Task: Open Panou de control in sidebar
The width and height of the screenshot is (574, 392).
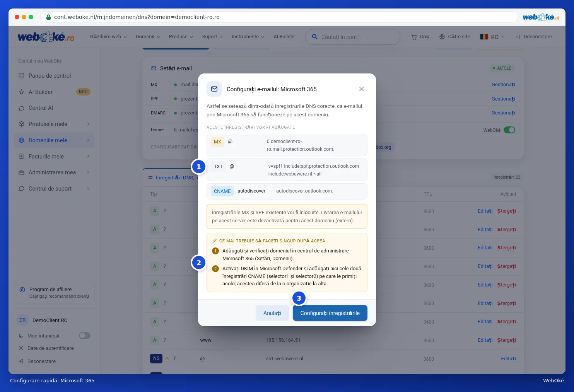Action: pos(54,76)
